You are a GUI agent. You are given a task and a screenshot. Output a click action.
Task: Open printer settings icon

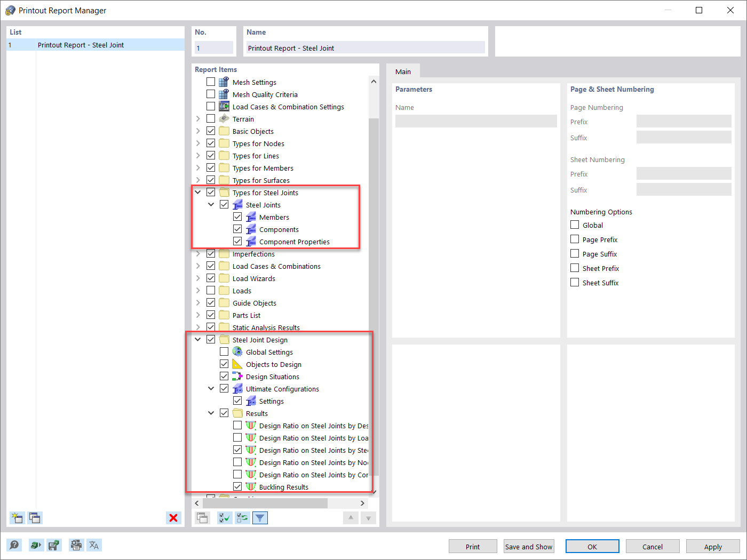[76, 545]
